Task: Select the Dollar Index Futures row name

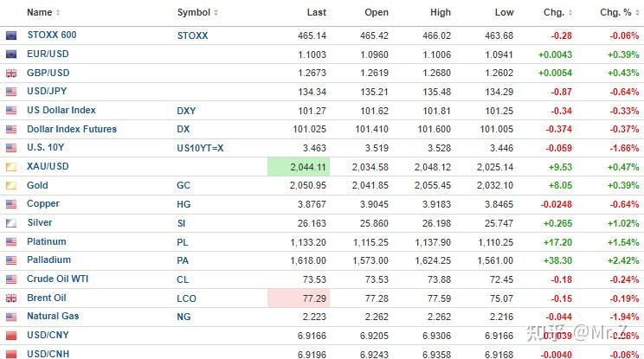Action: (x=72, y=129)
